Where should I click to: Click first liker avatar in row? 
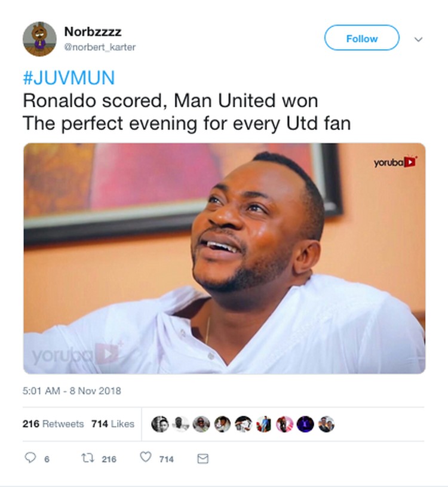click(160, 424)
